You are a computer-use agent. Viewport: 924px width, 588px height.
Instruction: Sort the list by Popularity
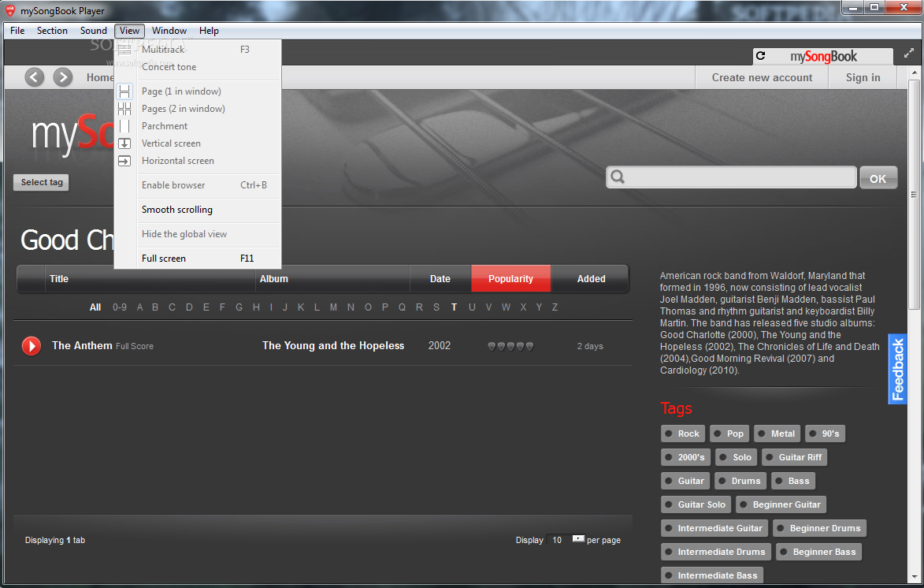tap(511, 279)
